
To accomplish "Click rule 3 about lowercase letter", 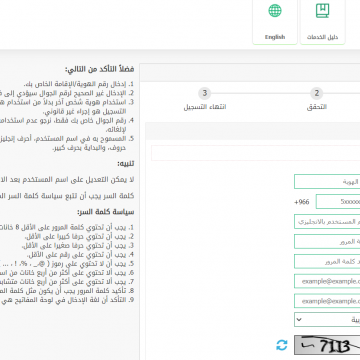I will (78, 246).
